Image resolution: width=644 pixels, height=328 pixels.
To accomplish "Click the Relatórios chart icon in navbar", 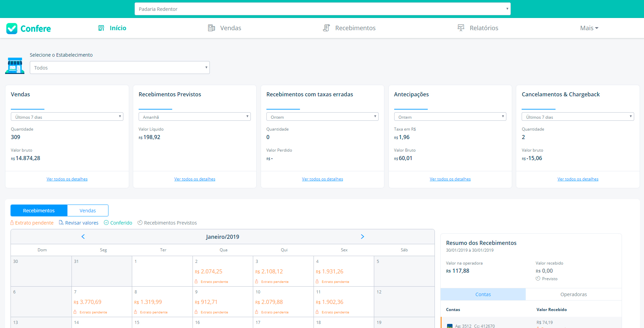I will pyautogui.click(x=461, y=28).
